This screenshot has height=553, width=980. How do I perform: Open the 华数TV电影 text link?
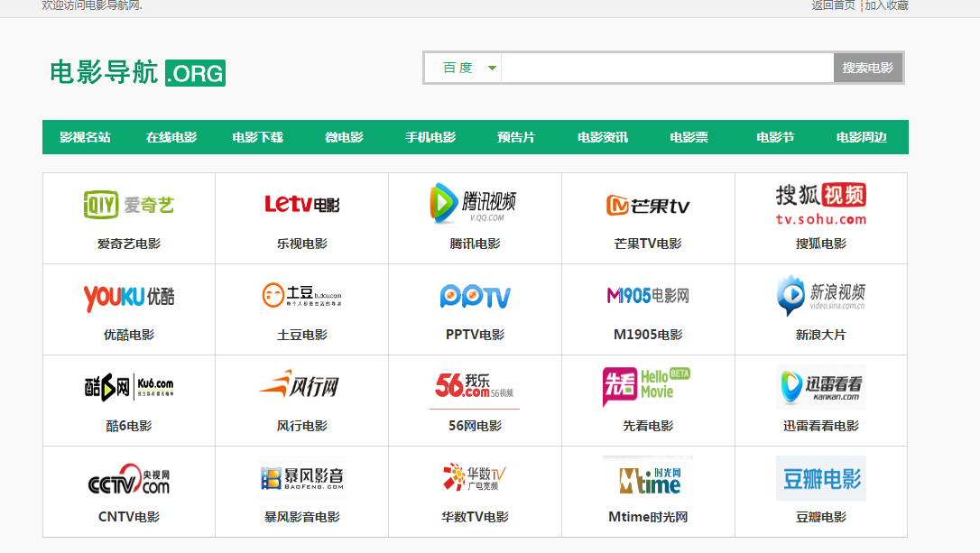tap(475, 518)
